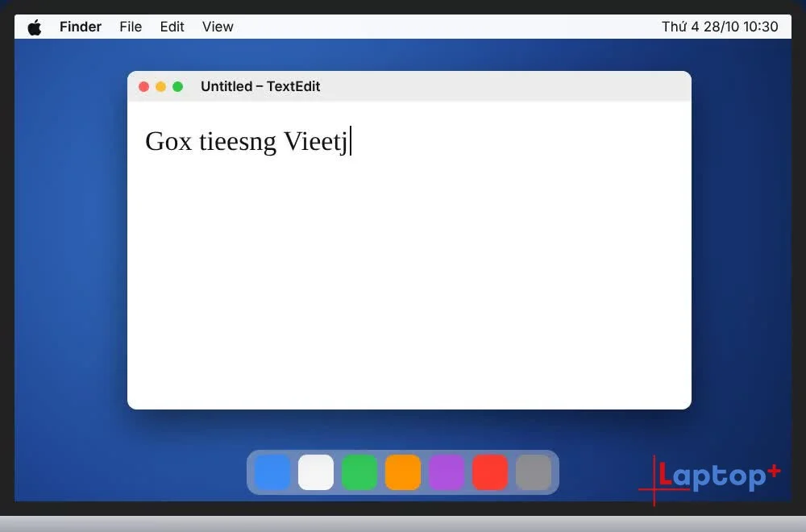Click the date and time in menu bar

point(720,27)
